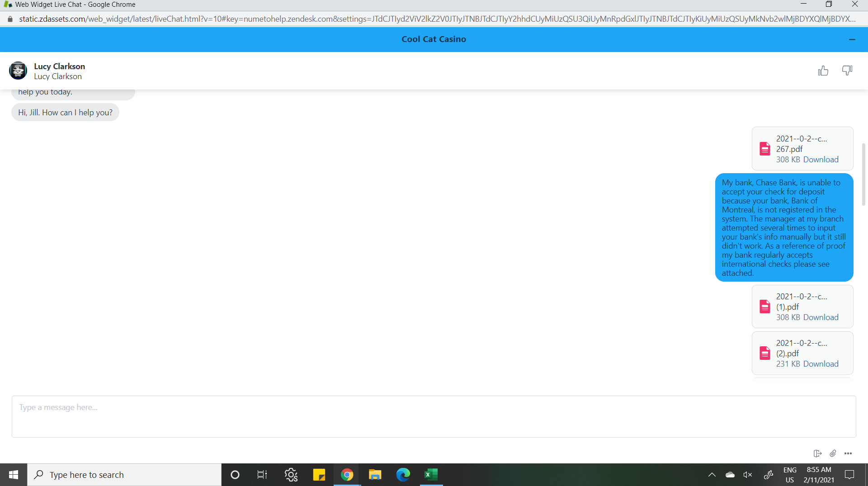Click the thumbs up rating icon
This screenshot has width=868, height=486.
(823, 71)
